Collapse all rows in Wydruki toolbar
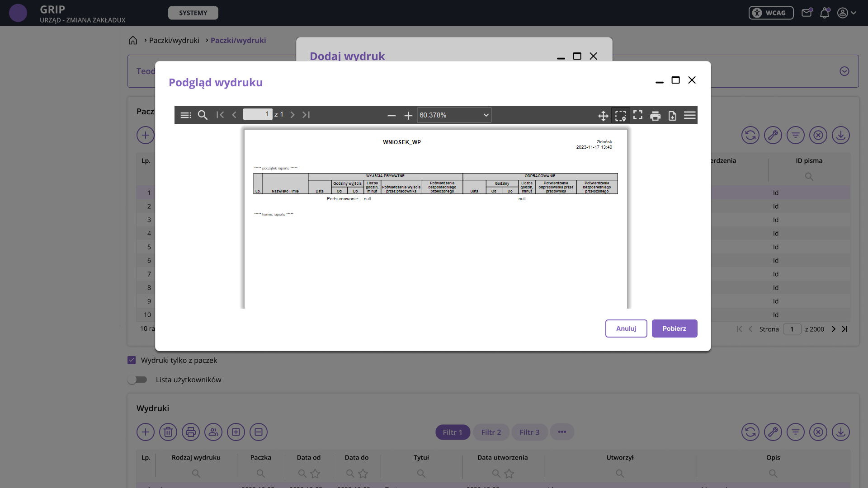Viewport: 868px width, 488px height. (x=259, y=432)
